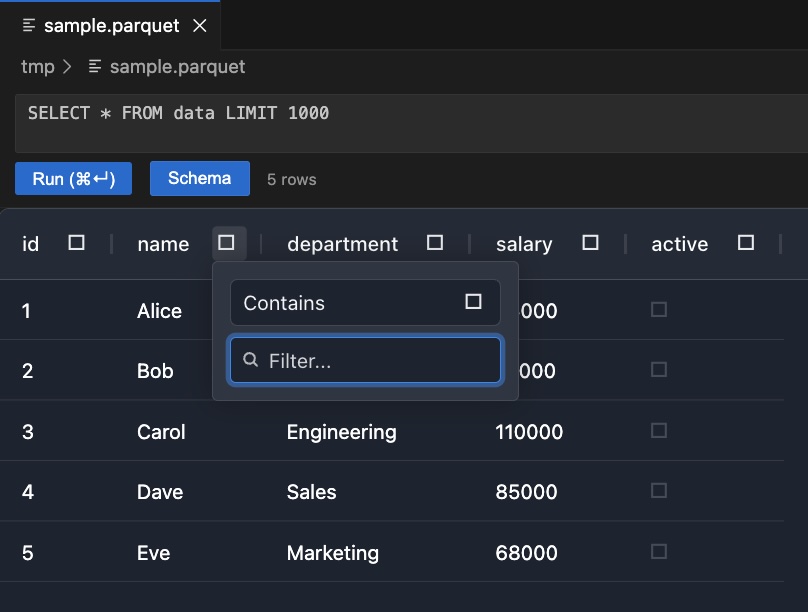Close the sample.parquet tab
The height and width of the screenshot is (612, 808).
(x=199, y=25)
